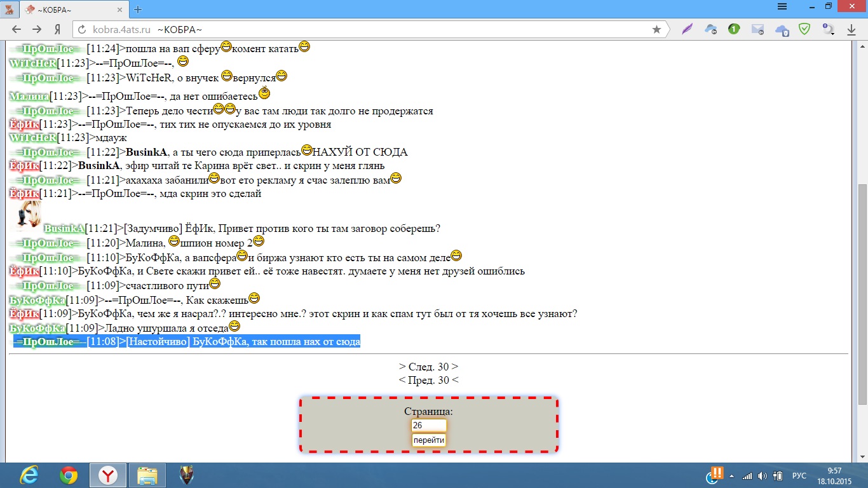Click the green shield protection icon
Screen dimensions: 868x488
(804, 29)
